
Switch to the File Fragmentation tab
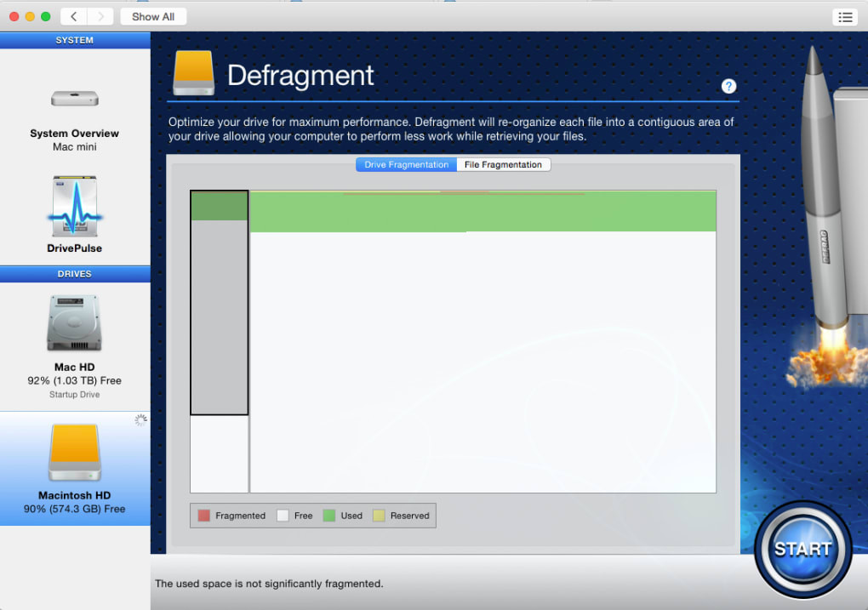pyautogui.click(x=503, y=164)
